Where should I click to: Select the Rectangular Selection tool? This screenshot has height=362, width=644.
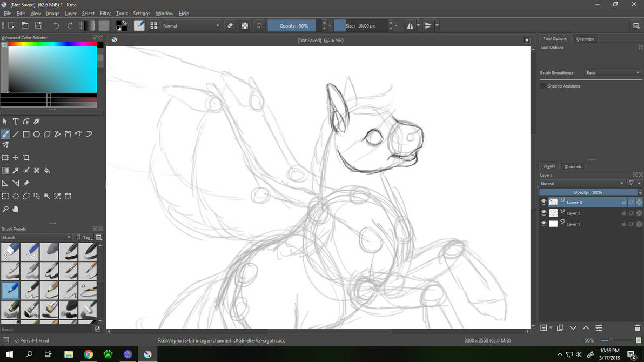[5, 197]
